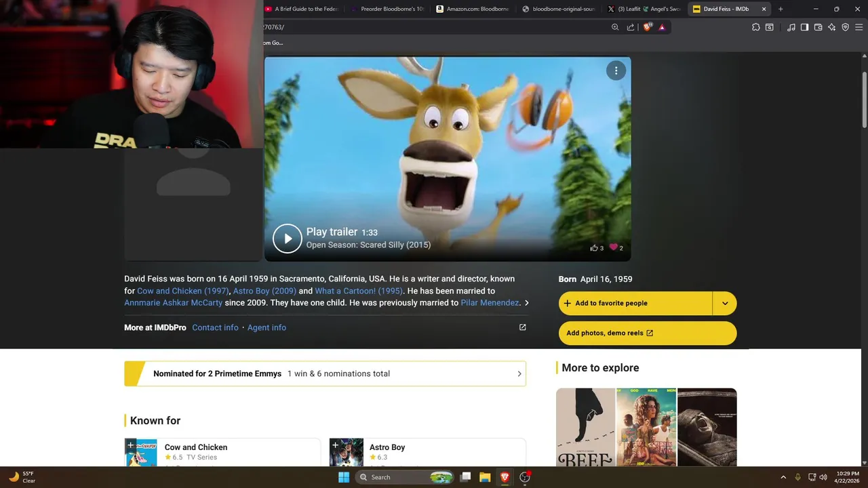Viewport: 868px width, 488px height.
Task: Show hidden system tray icons
Action: point(783,477)
